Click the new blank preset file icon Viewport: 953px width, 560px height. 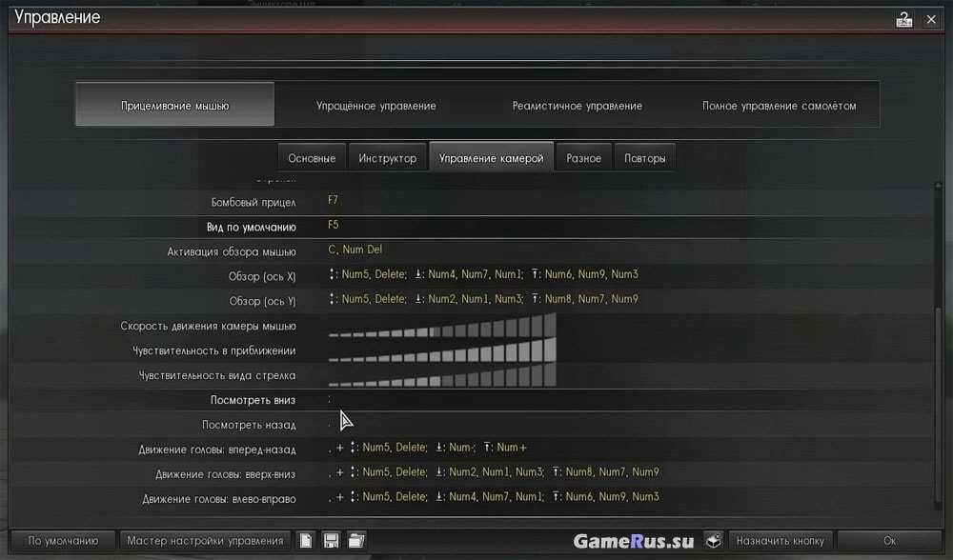coord(306,541)
